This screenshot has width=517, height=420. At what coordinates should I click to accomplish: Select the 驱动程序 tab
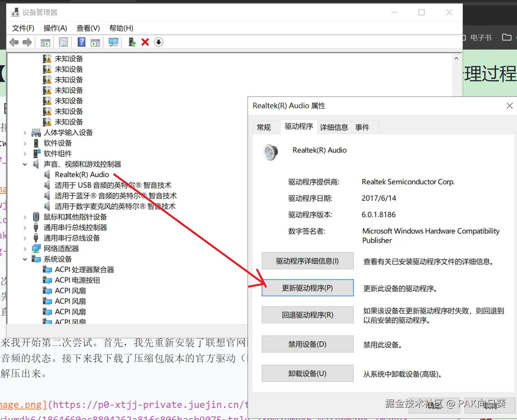click(x=299, y=127)
